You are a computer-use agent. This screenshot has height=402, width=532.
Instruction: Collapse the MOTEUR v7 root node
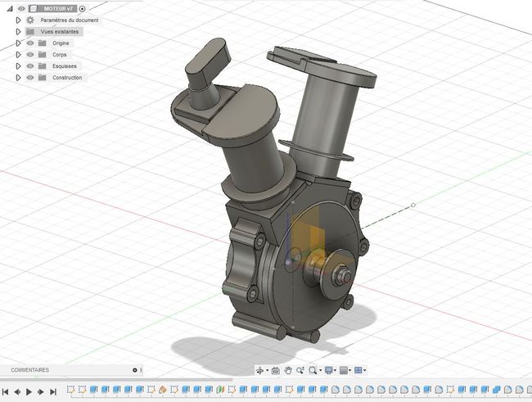click(10, 8)
